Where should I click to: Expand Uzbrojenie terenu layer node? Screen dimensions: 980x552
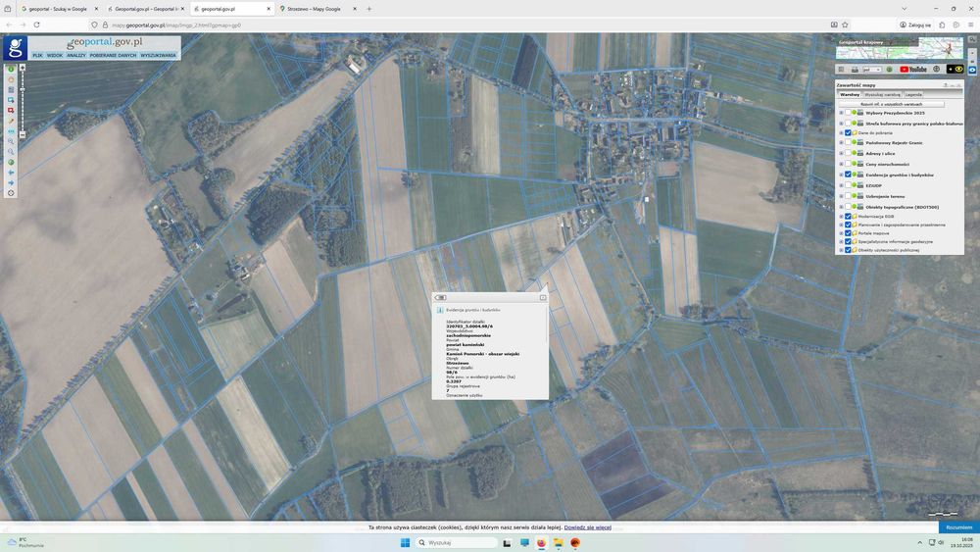tap(841, 196)
